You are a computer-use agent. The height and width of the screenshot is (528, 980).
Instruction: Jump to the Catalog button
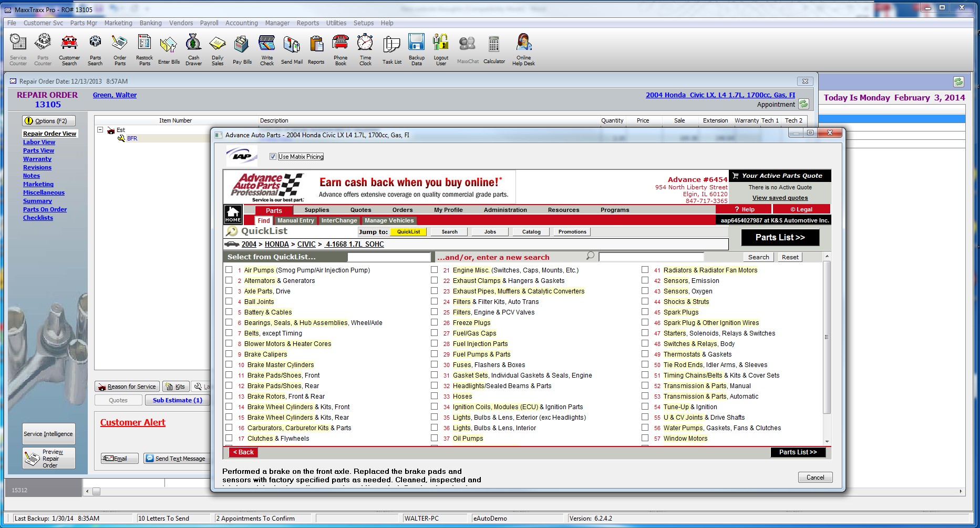click(531, 231)
